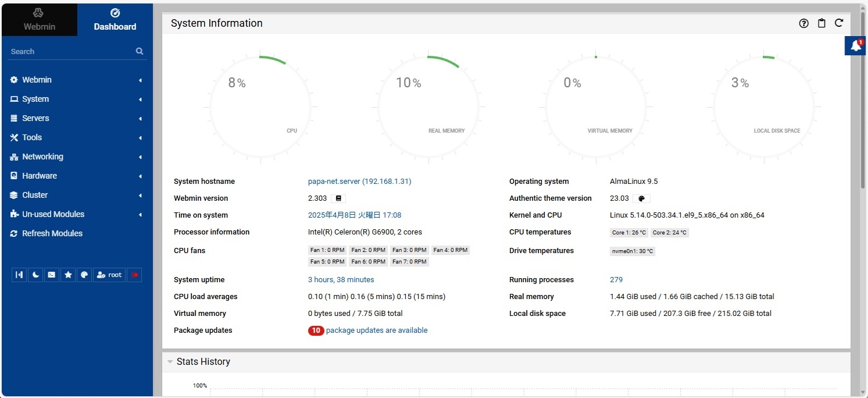Click the Fan 4: 0 RPM tag
This screenshot has width=868, height=398.
pos(450,250)
